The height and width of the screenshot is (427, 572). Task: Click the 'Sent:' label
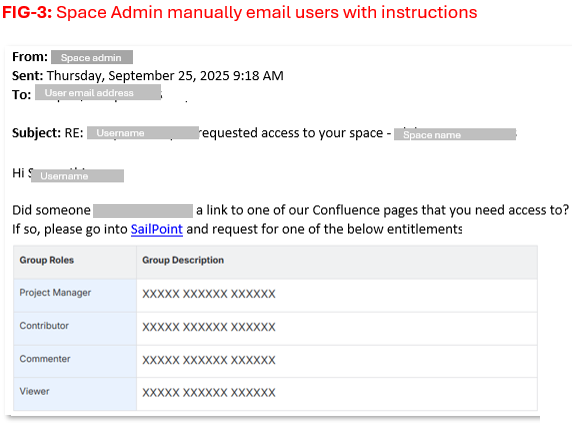[28, 75]
